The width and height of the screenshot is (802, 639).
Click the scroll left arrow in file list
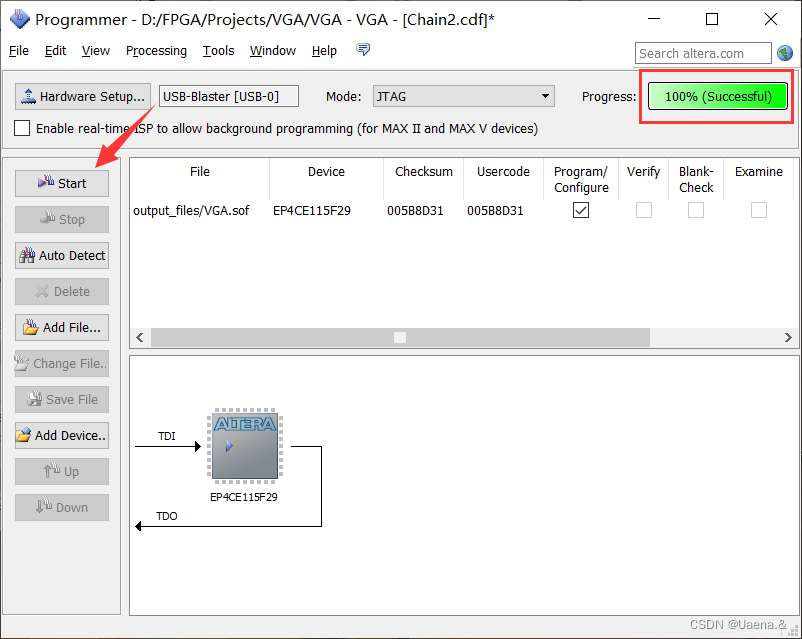coord(140,338)
